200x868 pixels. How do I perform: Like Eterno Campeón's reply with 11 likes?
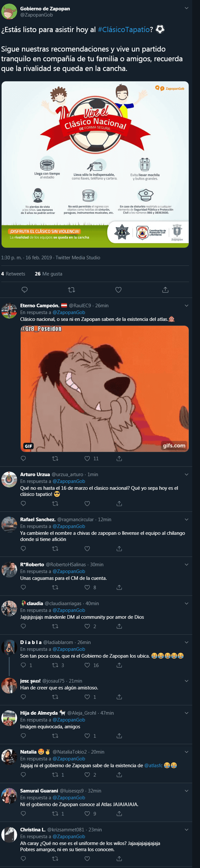pyautogui.click(x=87, y=458)
